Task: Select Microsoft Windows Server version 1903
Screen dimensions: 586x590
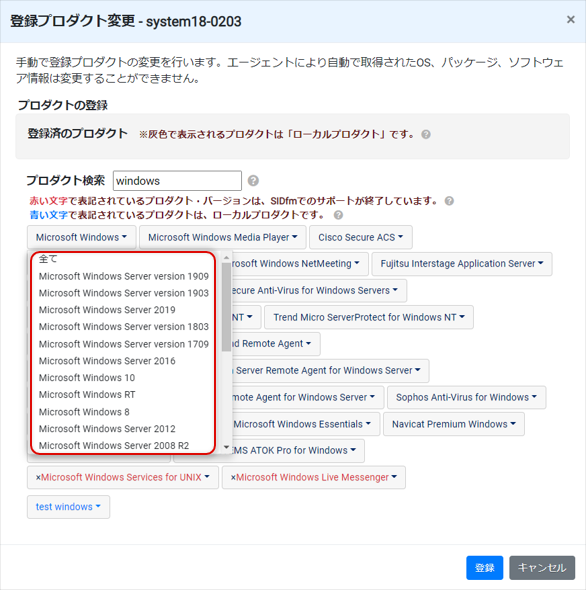Action: pos(123,293)
